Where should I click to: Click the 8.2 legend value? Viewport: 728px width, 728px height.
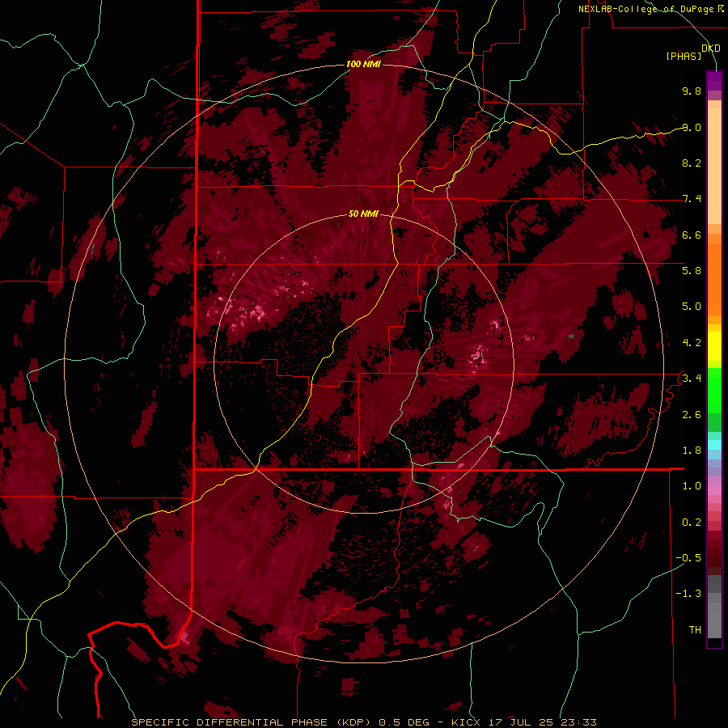pos(692,163)
